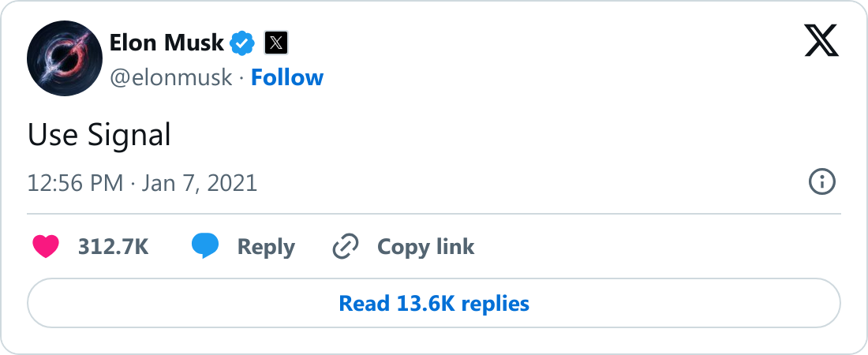
Task: Choose the Copy link label
Action: (425, 247)
